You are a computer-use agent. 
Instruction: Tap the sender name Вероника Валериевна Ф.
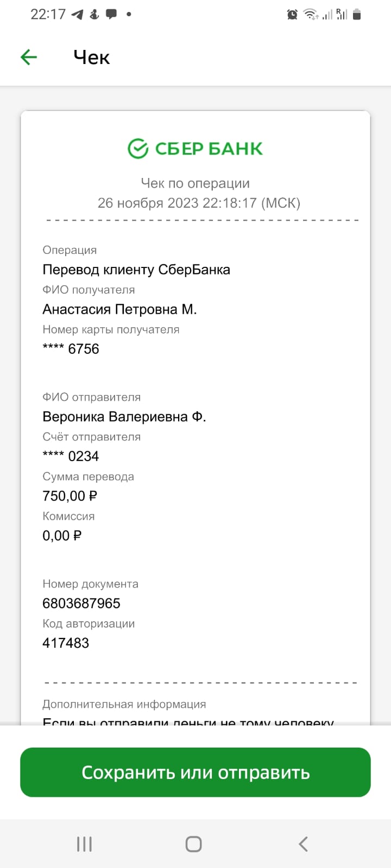(124, 417)
